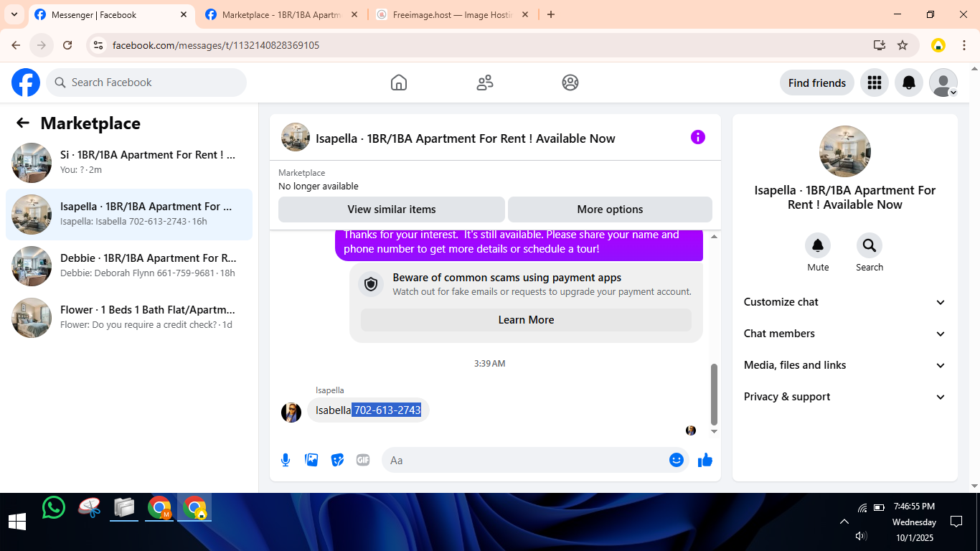The width and height of the screenshot is (980, 551).
Task: Click the chat scroll up arrow
Action: pyautogui.click(x=713, y=236)
